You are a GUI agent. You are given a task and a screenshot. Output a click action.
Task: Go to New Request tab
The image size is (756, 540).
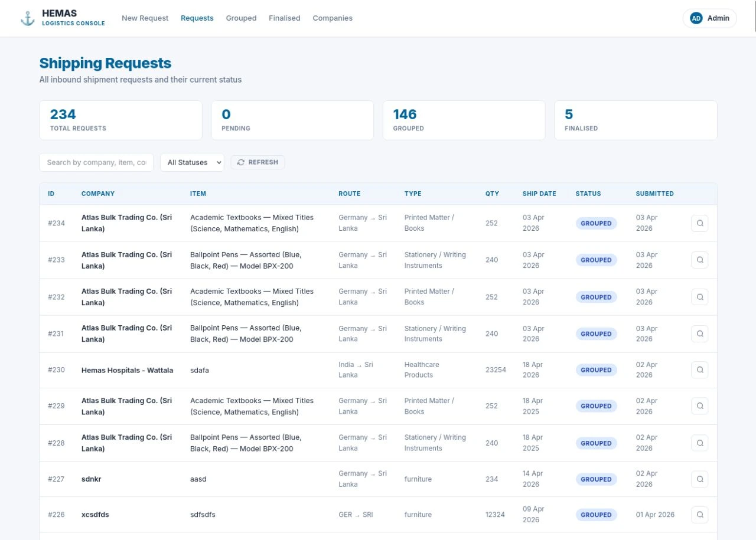pyautogui.click(x=145, y=18)
